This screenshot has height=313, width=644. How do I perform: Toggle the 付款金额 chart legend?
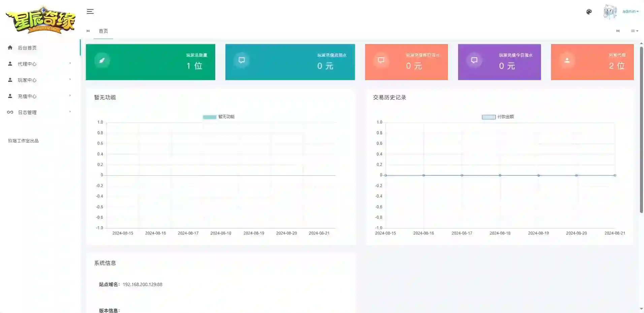[498, 117]
